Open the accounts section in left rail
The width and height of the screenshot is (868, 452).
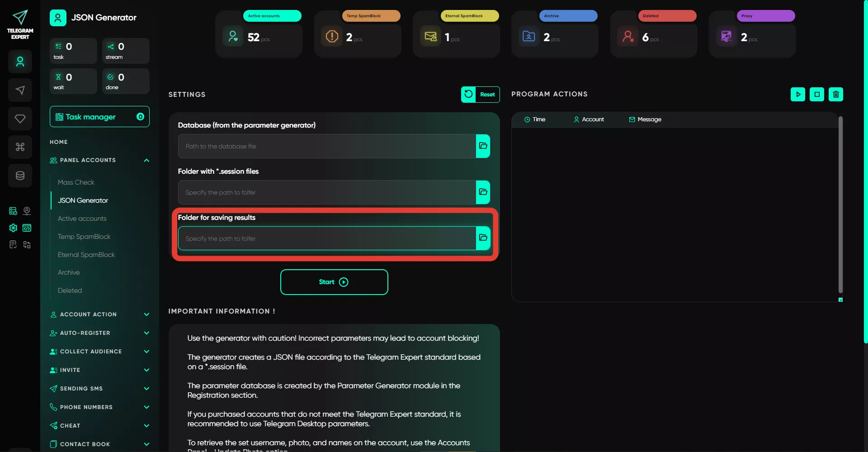click(20, 62)
